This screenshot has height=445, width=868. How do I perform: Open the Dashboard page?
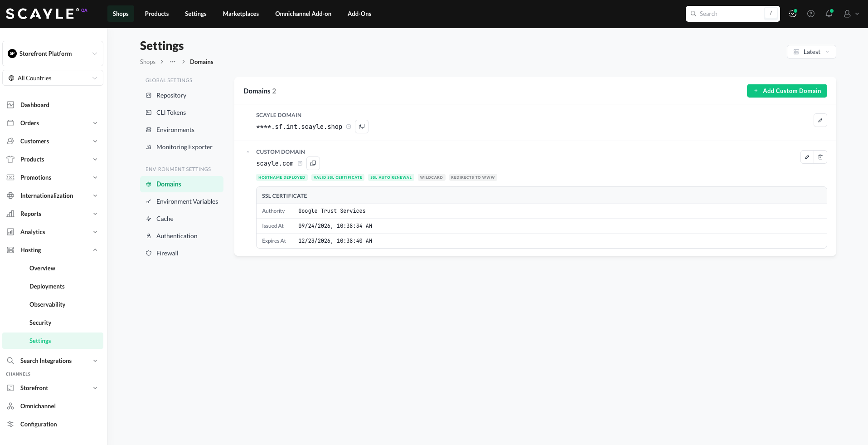(53, 105)
